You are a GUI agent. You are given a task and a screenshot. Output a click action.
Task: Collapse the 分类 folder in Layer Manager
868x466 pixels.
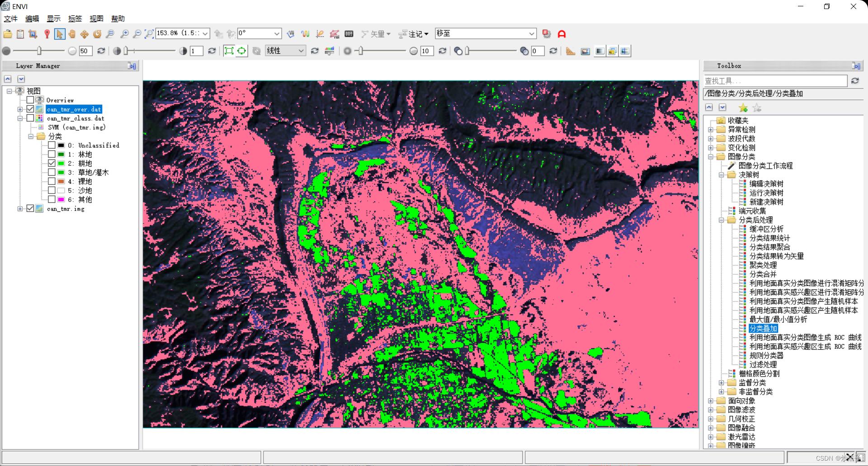coord(31,136)
